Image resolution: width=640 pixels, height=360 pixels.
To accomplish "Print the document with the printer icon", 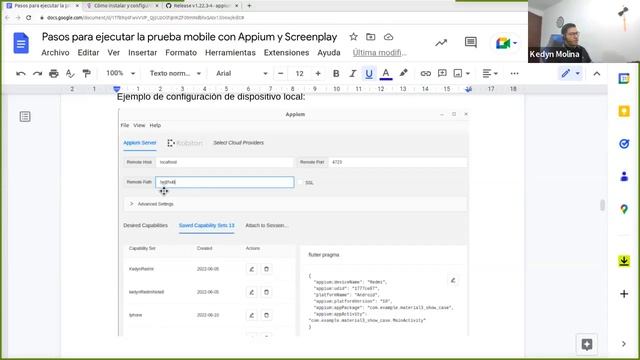I will click(x=53, y=74).
